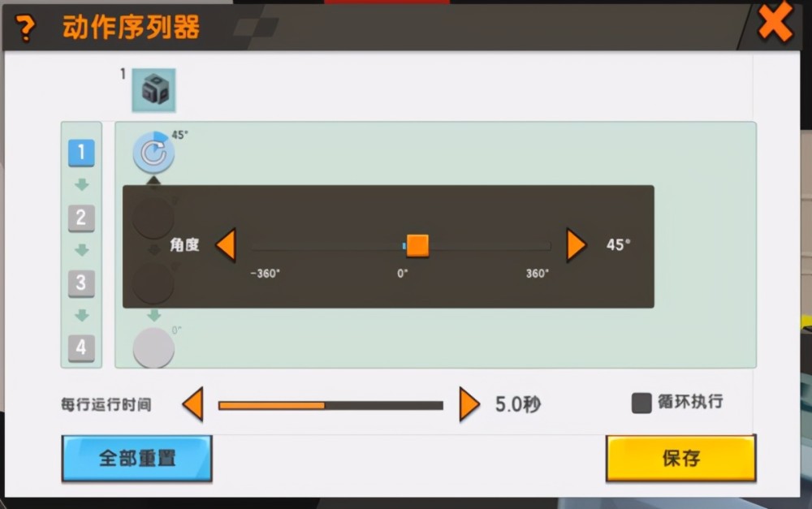The height and width of the screenshot is (509, 812).
Task: Click the angle slider track near 360°
Action: (538, 246)
